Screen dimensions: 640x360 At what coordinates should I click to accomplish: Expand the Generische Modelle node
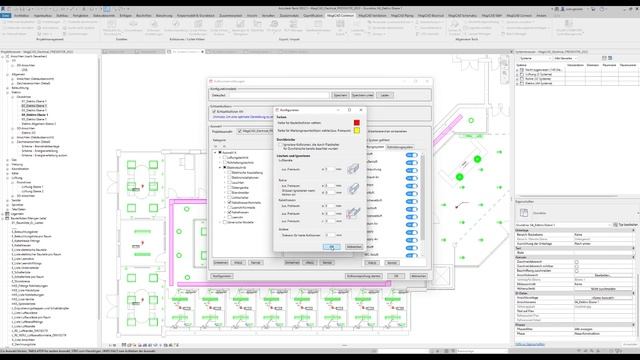coord(220,222)
